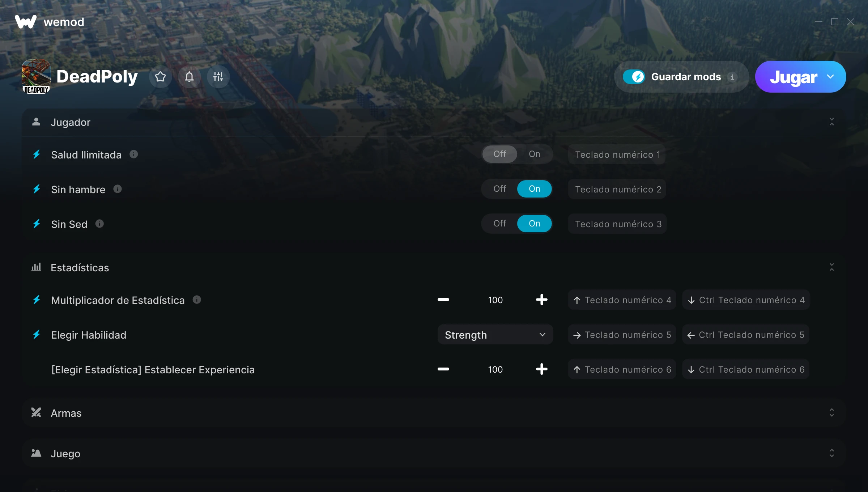Open the mod settings sliders icon
868x492 pixels.
pos(218,77)
